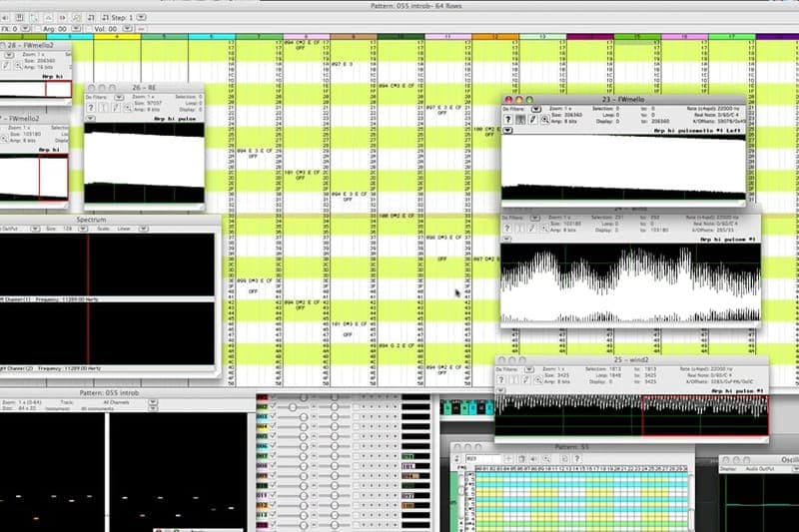Open Do Filters dropdown in 23 - FWmello
This screenshot has width=799, height=532.
tap(536, 109)
